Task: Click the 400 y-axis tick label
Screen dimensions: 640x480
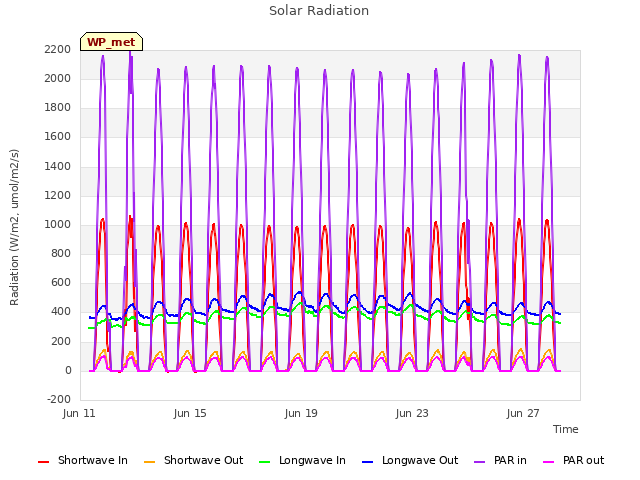Action: 61,312
